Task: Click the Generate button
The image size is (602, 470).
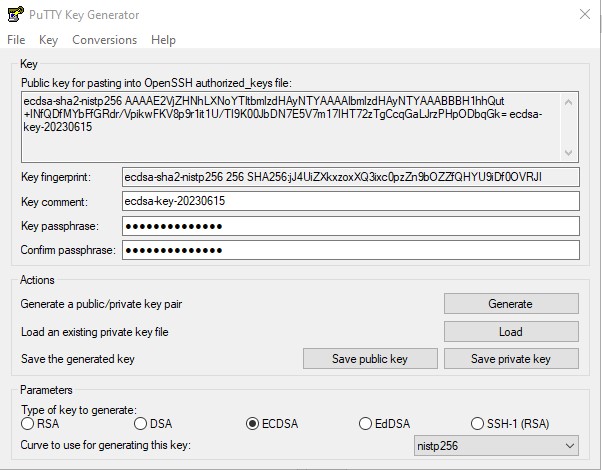Action: point(511,304)
